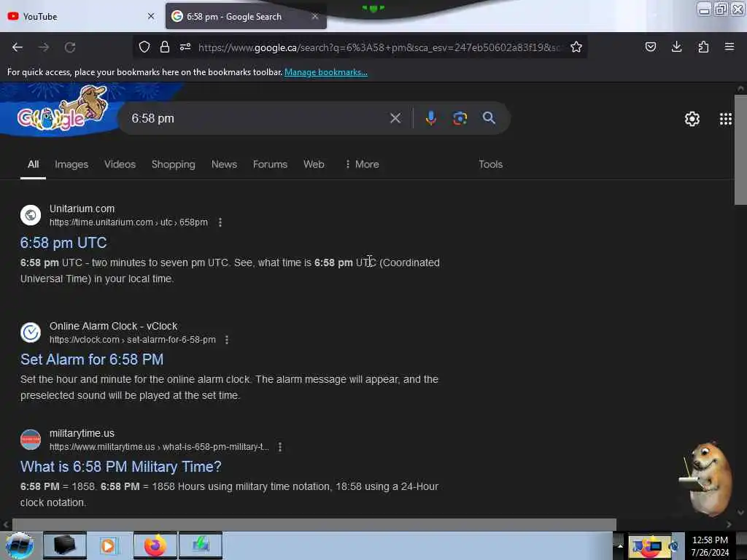The height and width of the screenshot is (560, 747).
Task: Click the scrollbar down arrow
Action: coord(740,513)
